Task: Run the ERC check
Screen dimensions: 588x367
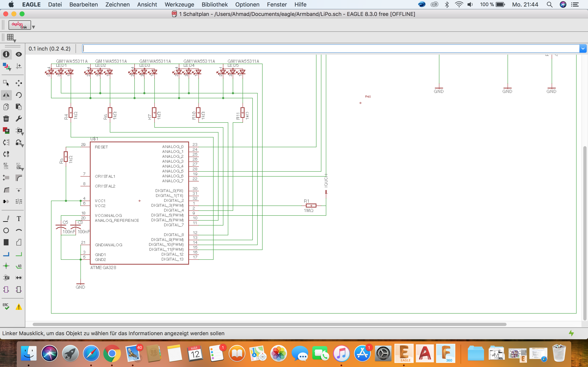Action: (x=6, y=307)
